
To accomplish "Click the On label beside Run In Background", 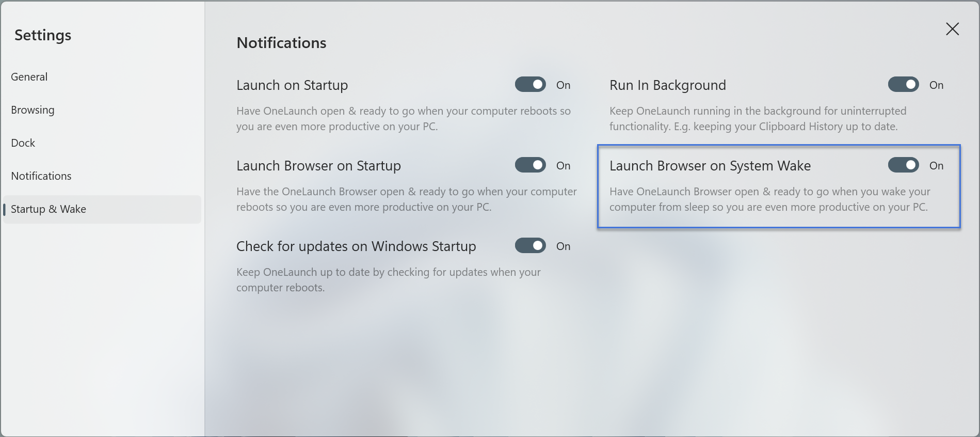I will tap(936, 85).
